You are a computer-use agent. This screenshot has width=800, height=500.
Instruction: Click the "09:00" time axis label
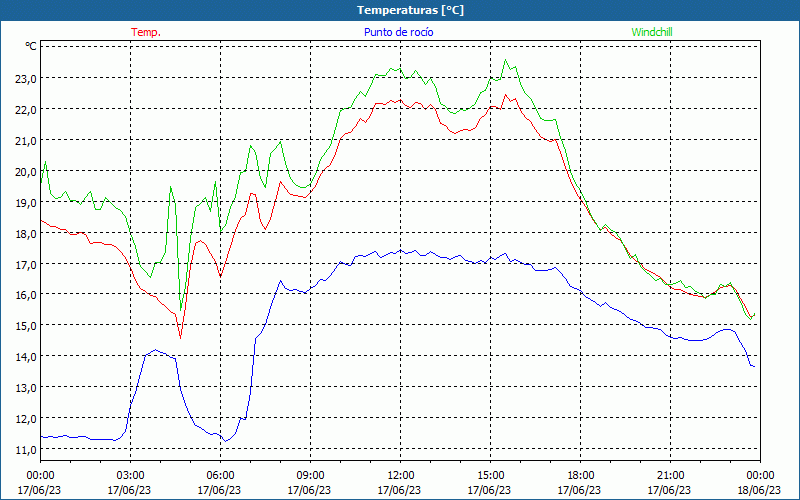[x=310, y=476]
